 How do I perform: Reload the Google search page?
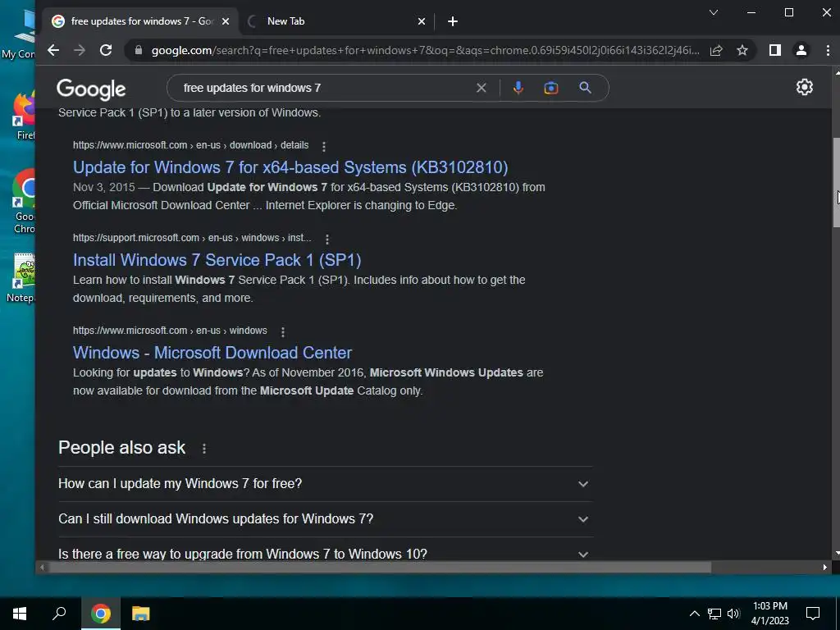[106, 50]
